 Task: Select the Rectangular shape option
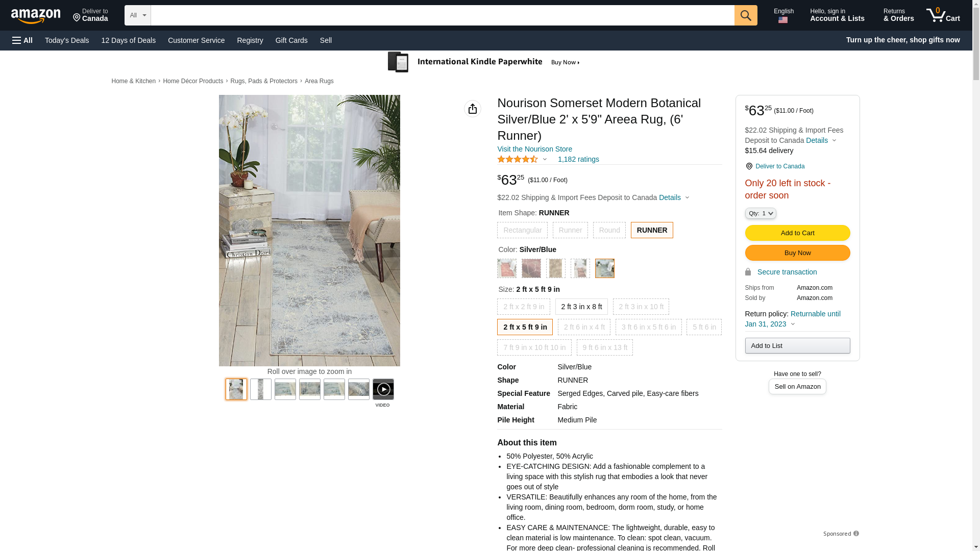522,230
